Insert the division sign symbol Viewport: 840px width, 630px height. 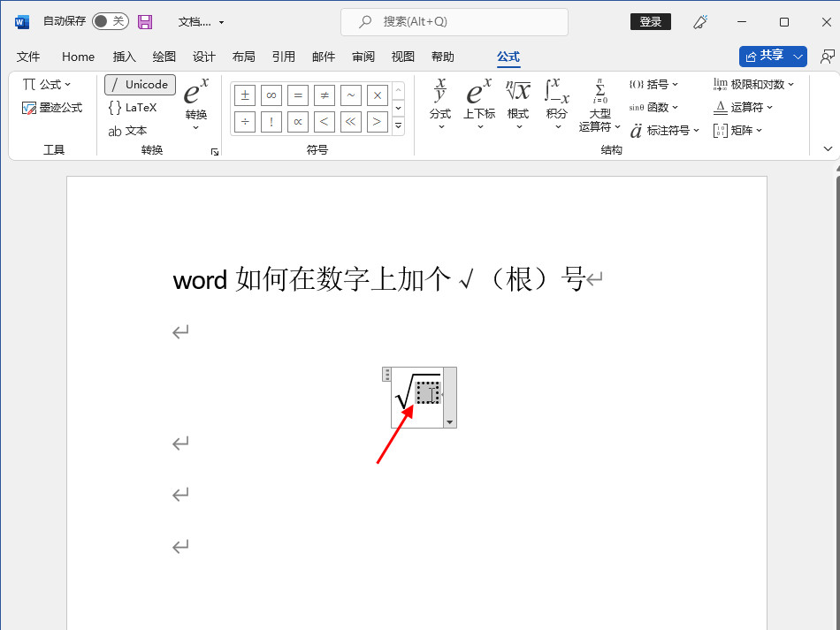click(x=245, y=121)
